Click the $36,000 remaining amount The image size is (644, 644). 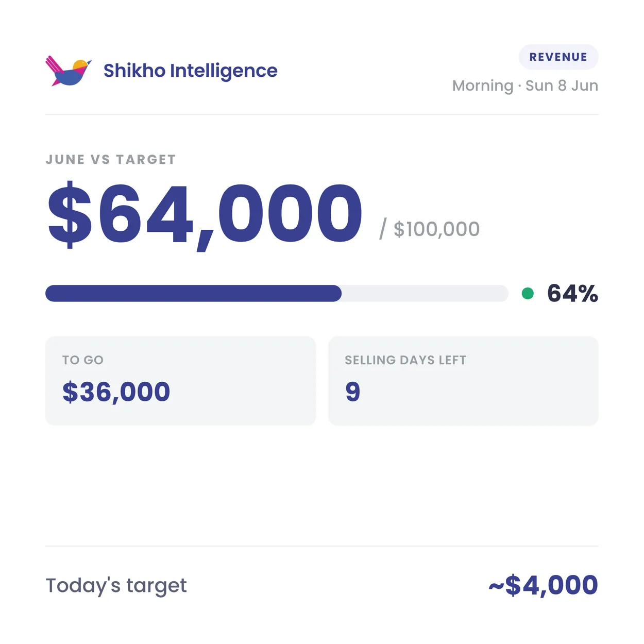pos(116,392)
